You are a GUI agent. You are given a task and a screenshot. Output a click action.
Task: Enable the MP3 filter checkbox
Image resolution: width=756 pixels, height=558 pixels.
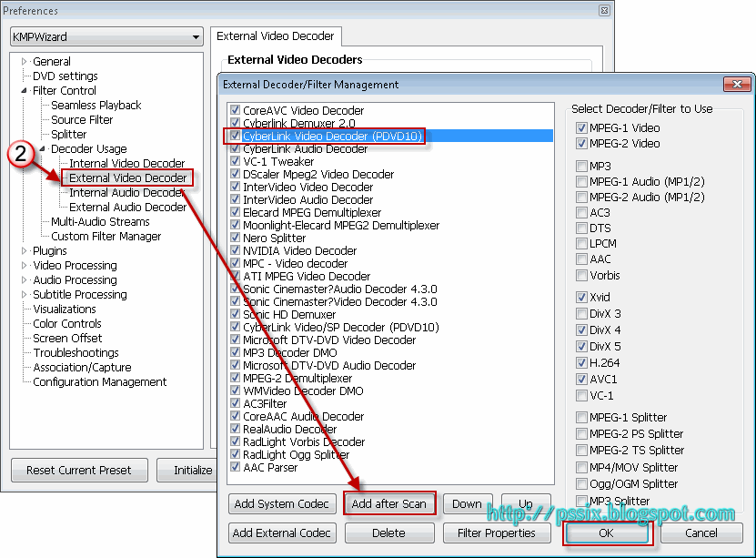[x=581, y=166]
